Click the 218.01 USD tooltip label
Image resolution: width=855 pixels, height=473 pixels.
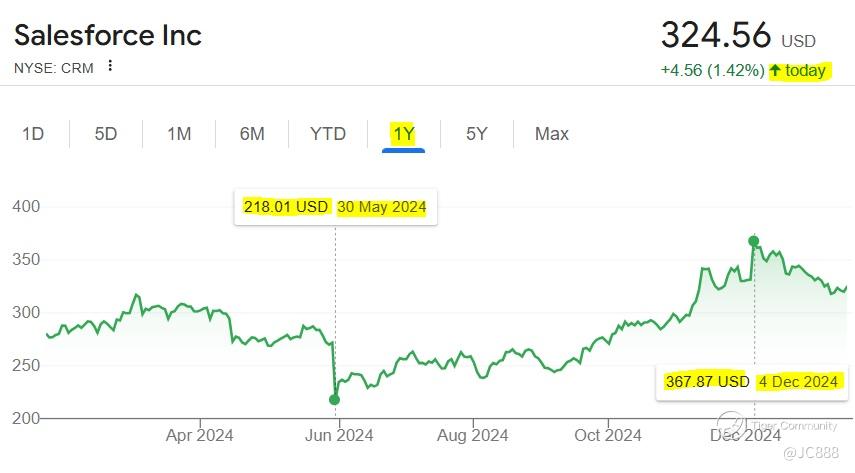coord(286,208)
